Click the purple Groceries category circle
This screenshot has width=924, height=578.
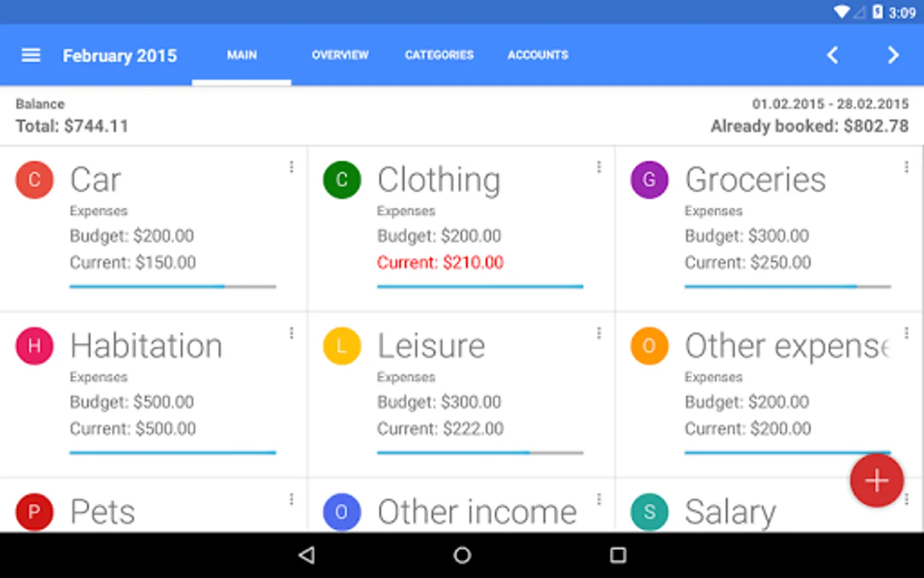click(649, 180)
